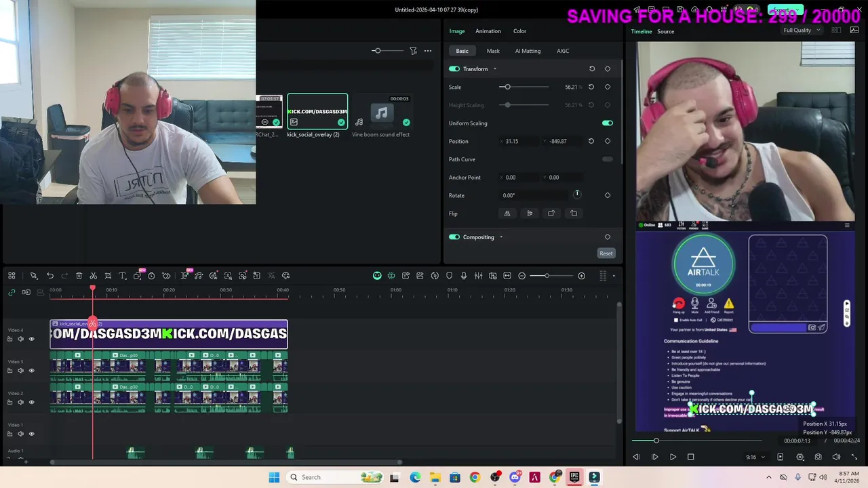This screenshot has height=488, width=868.
Task: Click the Scale slider handle
Action: coord(507,87)
